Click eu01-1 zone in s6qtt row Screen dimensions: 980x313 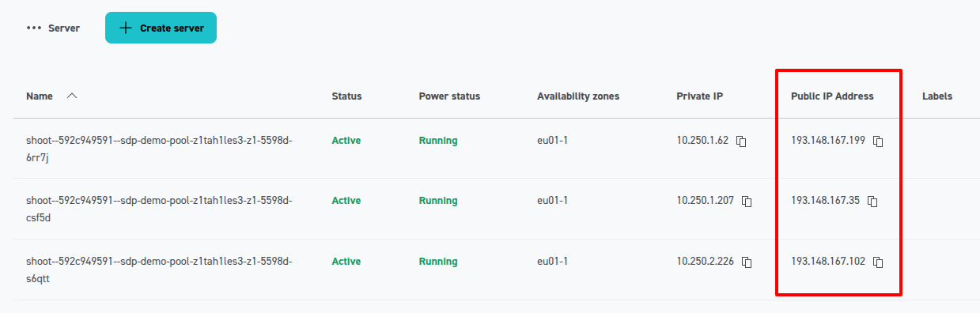[552, 262]
